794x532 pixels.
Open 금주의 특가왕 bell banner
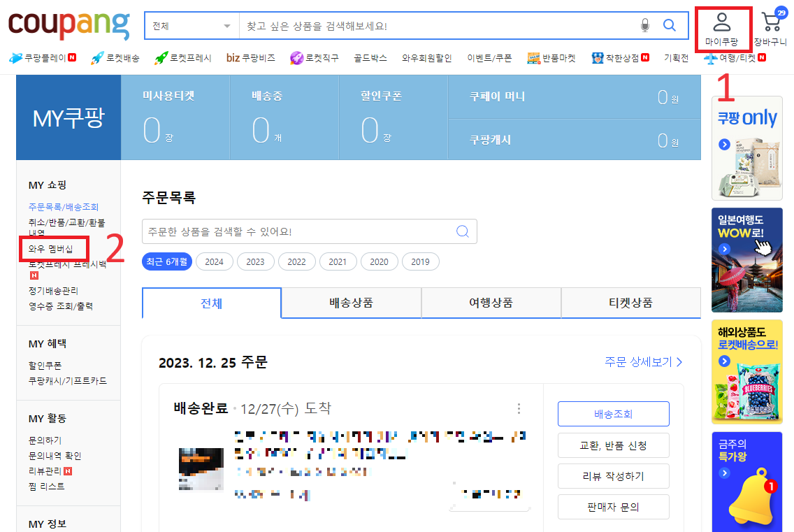[x=747, y=482]
